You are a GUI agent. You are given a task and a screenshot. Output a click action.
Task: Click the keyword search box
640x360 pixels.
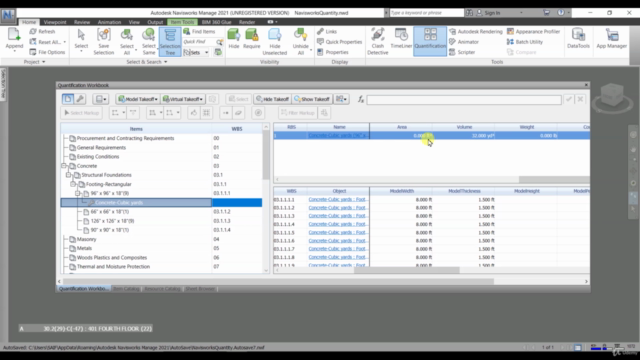[x=426, y=13]
